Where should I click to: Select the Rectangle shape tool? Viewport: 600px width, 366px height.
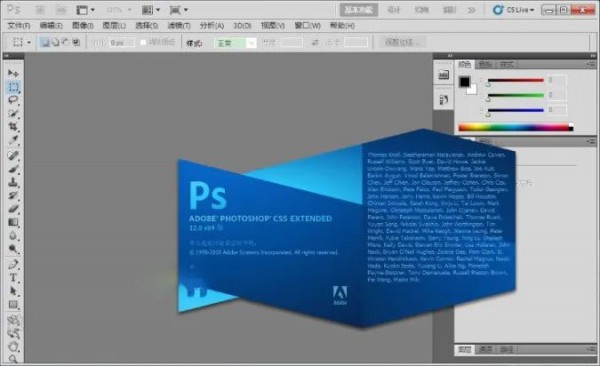tap(13, 305)
